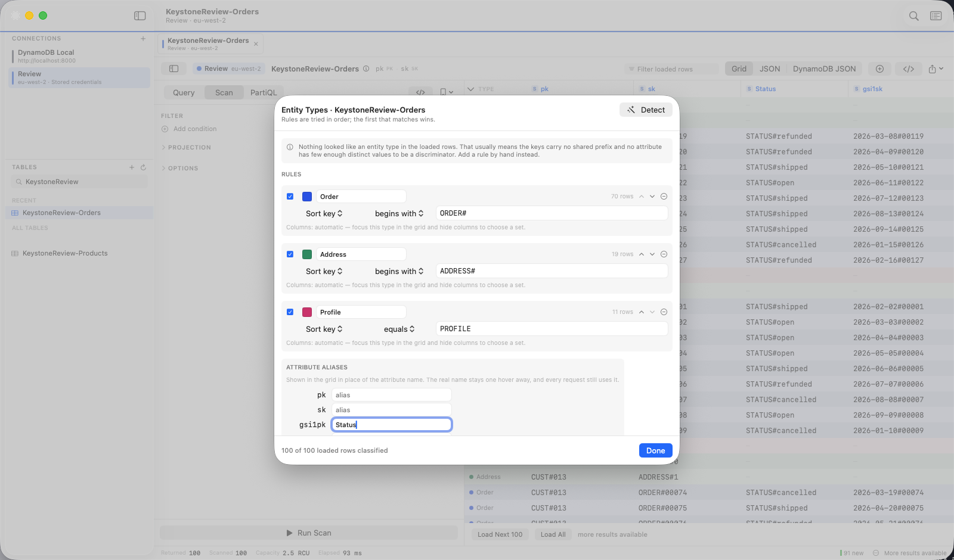Image resolution: width=954 pixels, height=560 pixels.
Task: Add a new table with the plus icon
Action: 132,167
